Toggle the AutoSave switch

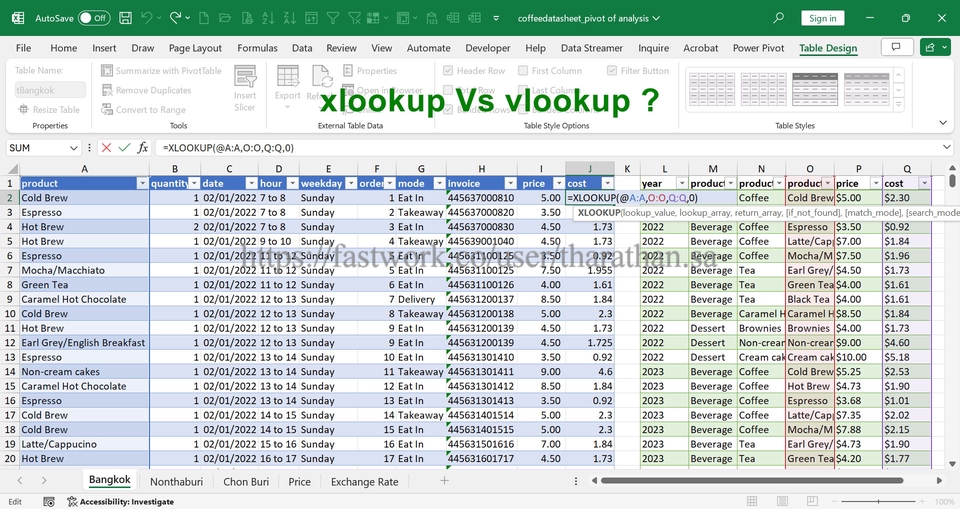tap(93, 18)
